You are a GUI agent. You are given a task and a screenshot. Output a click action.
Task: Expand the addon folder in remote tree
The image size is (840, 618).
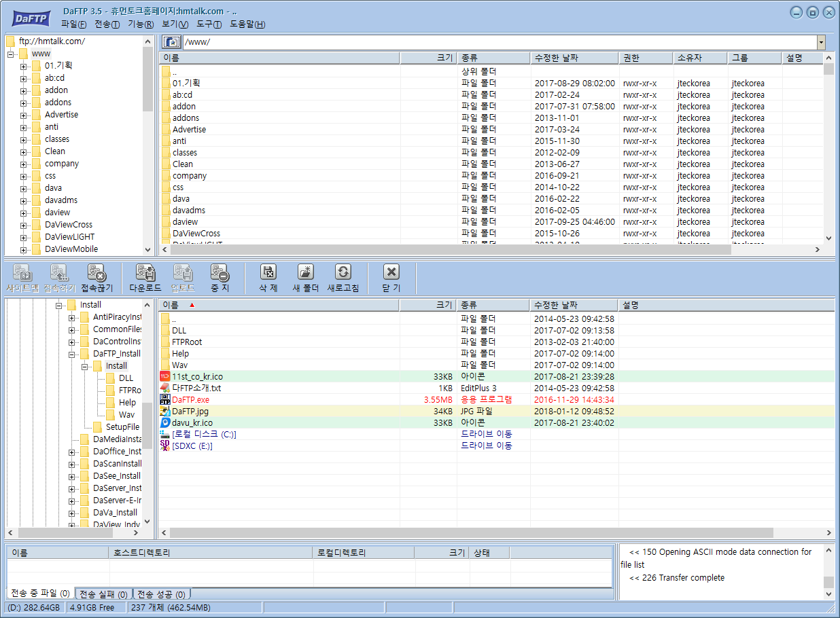pos(23,90)
